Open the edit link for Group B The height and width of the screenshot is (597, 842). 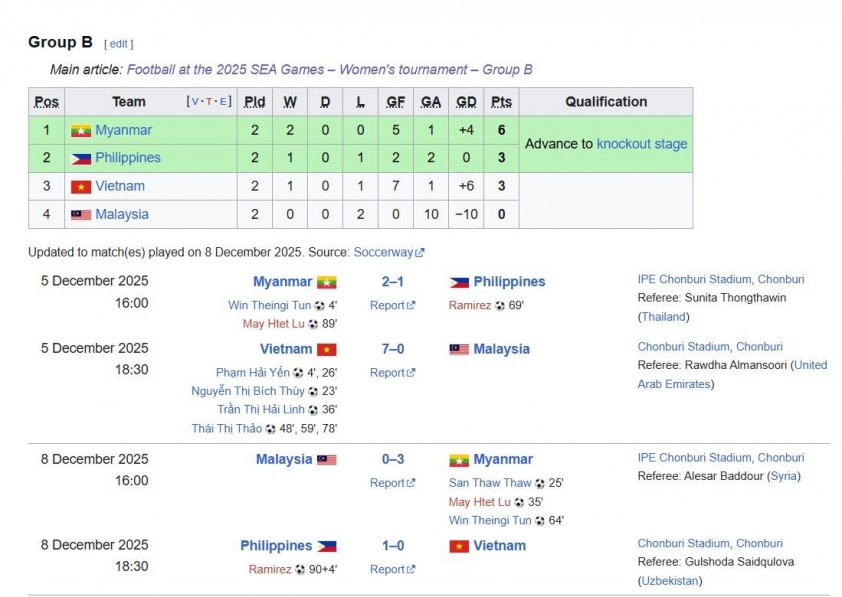coord(118,44)
